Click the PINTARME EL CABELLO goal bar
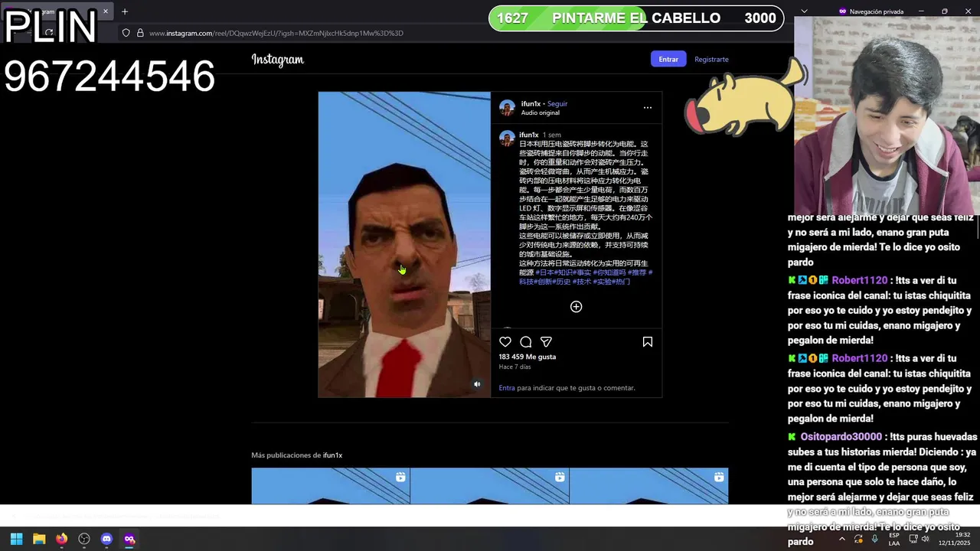The image size is (980, 551). tap(636, 18)
